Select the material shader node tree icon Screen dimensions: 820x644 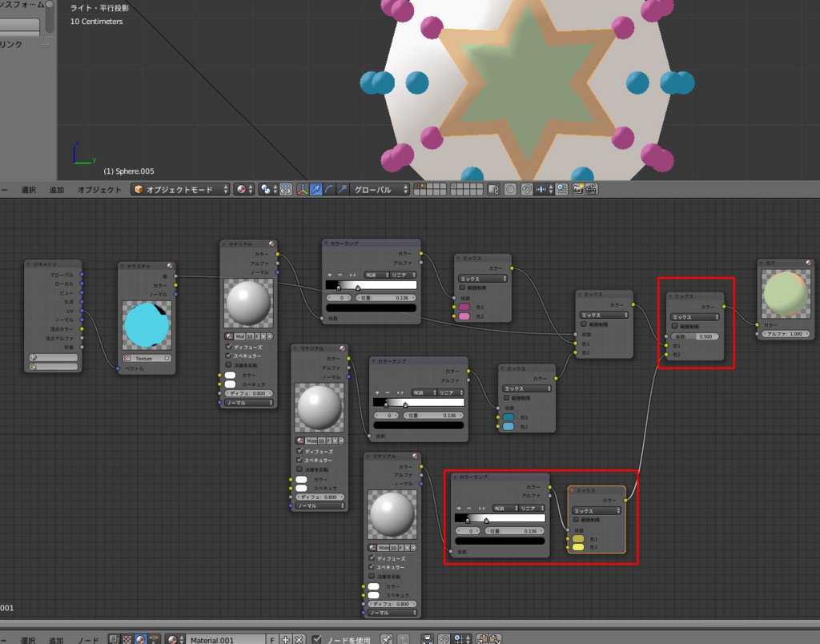pos(140,639)
